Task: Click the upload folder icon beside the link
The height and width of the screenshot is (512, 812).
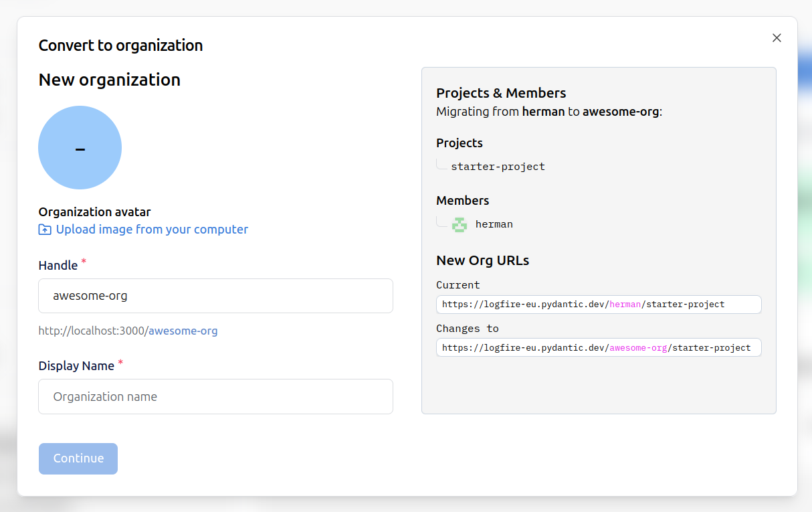Action: tap(44, 229)
